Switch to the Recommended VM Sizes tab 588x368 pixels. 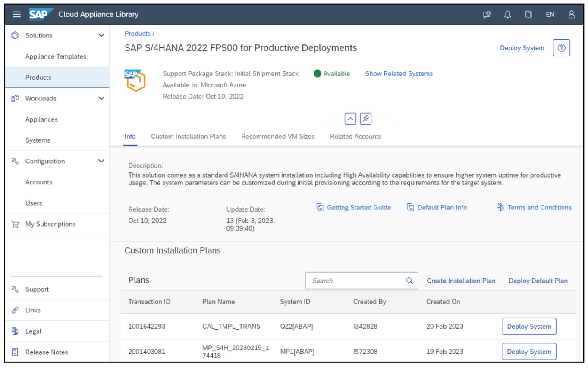pos(278,136)
